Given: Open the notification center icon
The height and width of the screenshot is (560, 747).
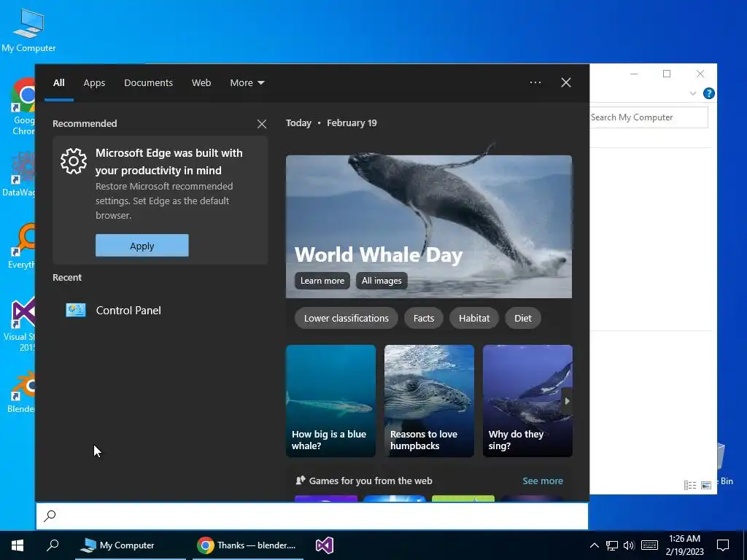Looking at the screenshot, I should click(723, 545).
